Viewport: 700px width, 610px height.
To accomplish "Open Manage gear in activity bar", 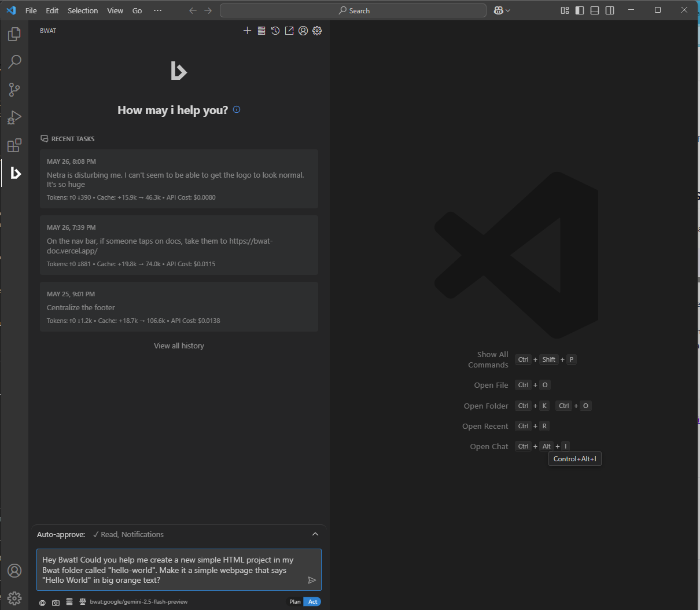I will [14, 598].
